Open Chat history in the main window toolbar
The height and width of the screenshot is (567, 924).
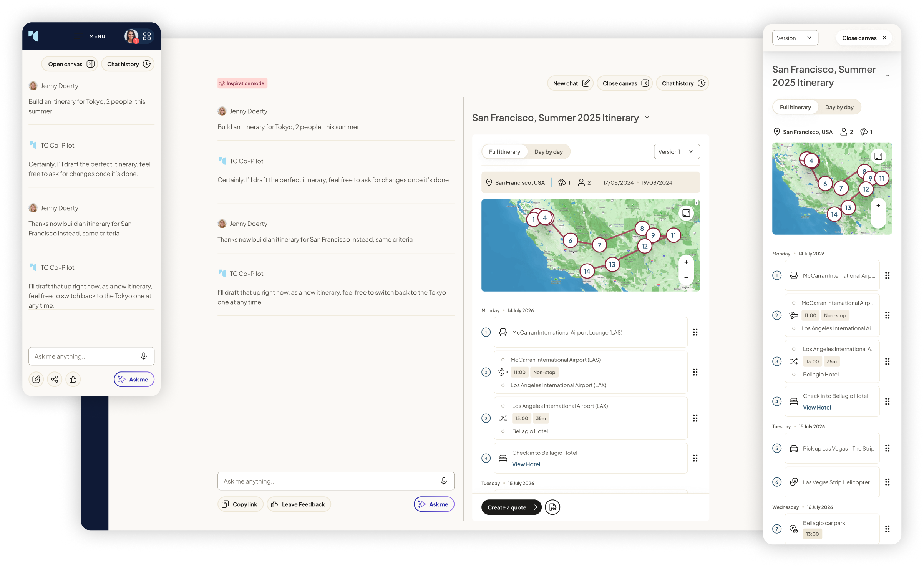(x=683, y=83)
